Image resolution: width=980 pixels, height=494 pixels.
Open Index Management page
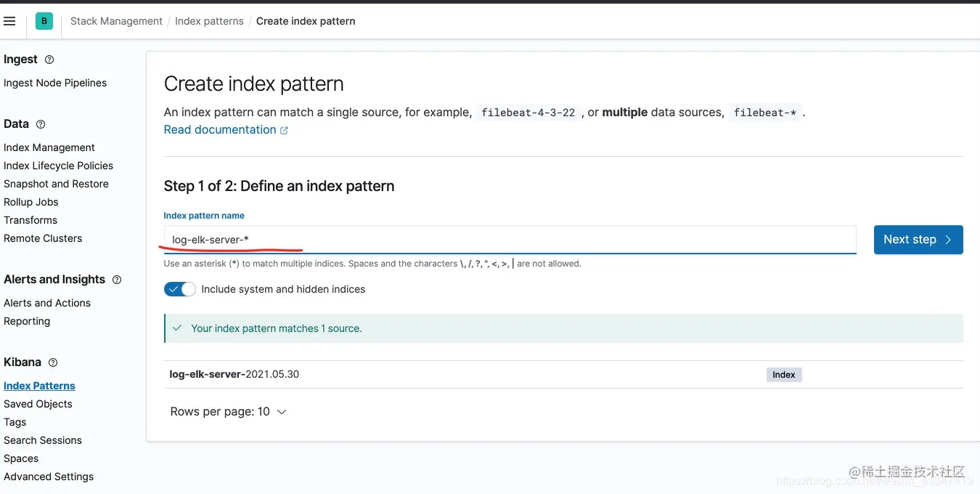[x=49, y=147]
